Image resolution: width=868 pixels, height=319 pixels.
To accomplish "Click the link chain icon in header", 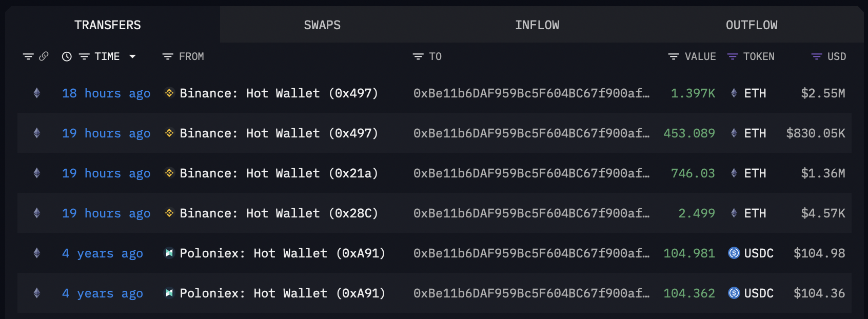I will click(x=44, y=56).
